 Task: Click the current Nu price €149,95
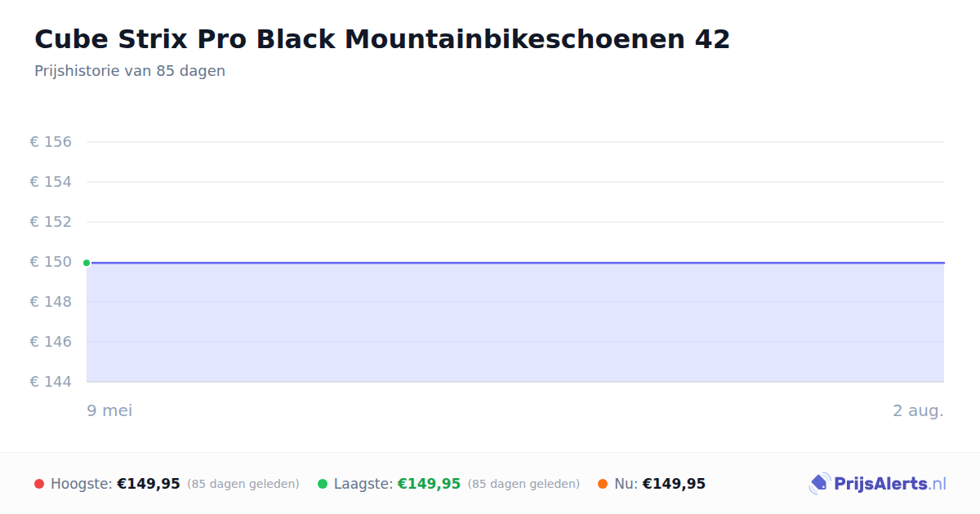(x=674, y=484)
